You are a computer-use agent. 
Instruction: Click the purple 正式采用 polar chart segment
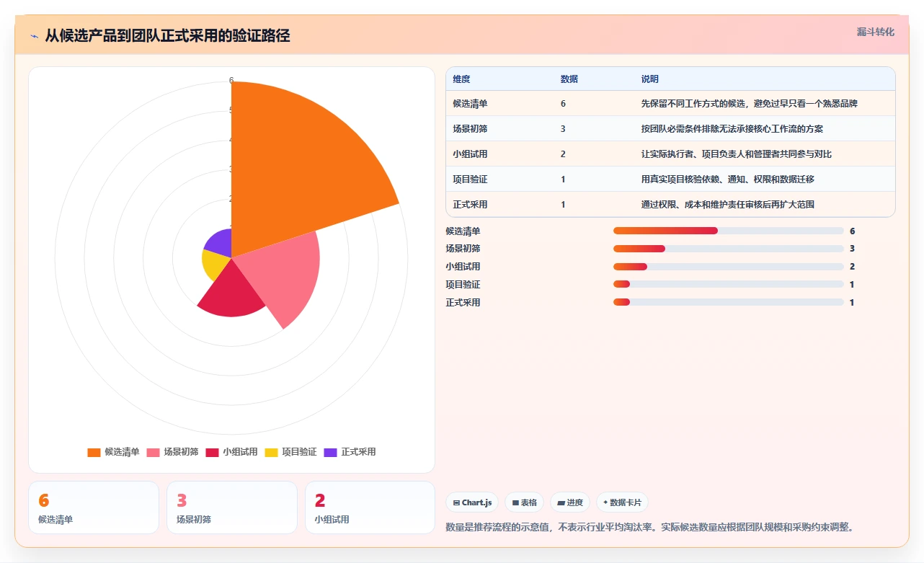220,244
